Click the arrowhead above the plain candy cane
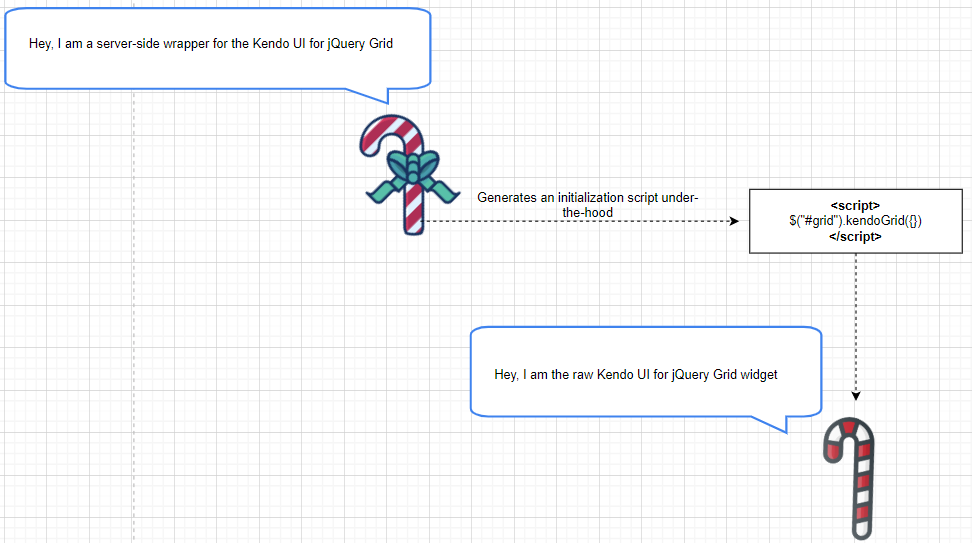The image size is (972, 543). pyautogui.click(x=856, y=395)
